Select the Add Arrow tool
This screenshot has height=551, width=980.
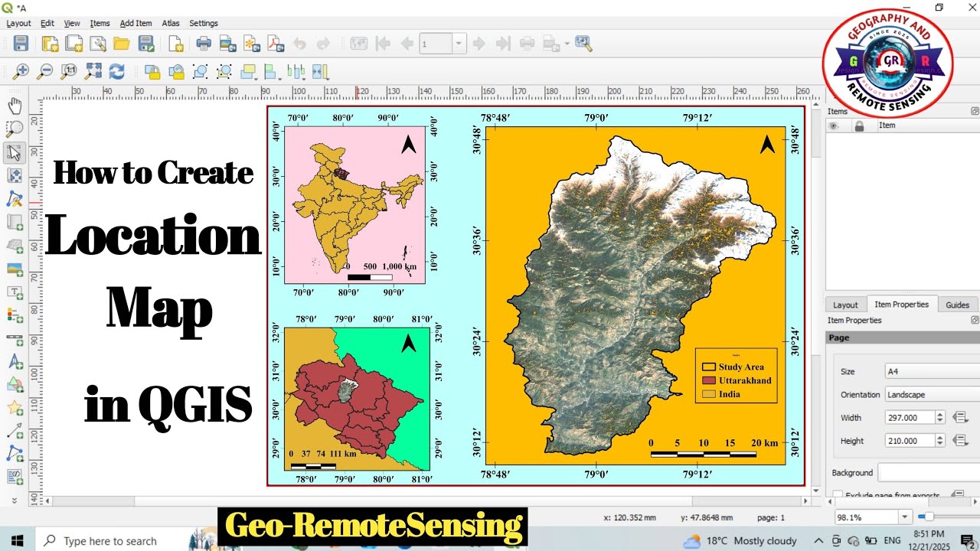14,432
